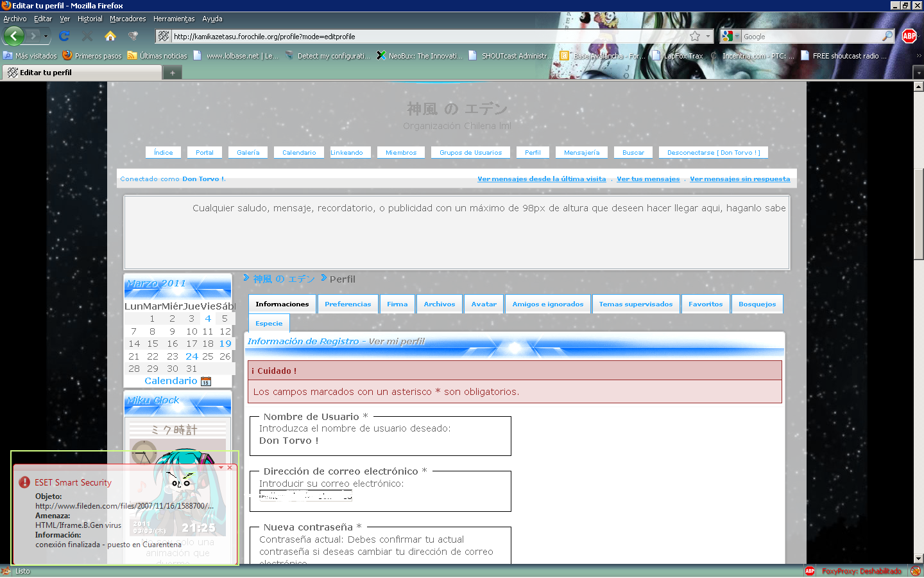Click the site favicon in the URL bar
924x578 pixels.
coord(164,36)
